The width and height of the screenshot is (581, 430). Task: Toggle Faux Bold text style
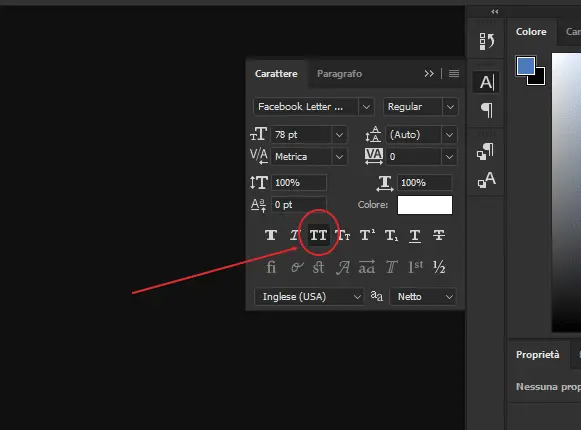[x=271, y=235]
